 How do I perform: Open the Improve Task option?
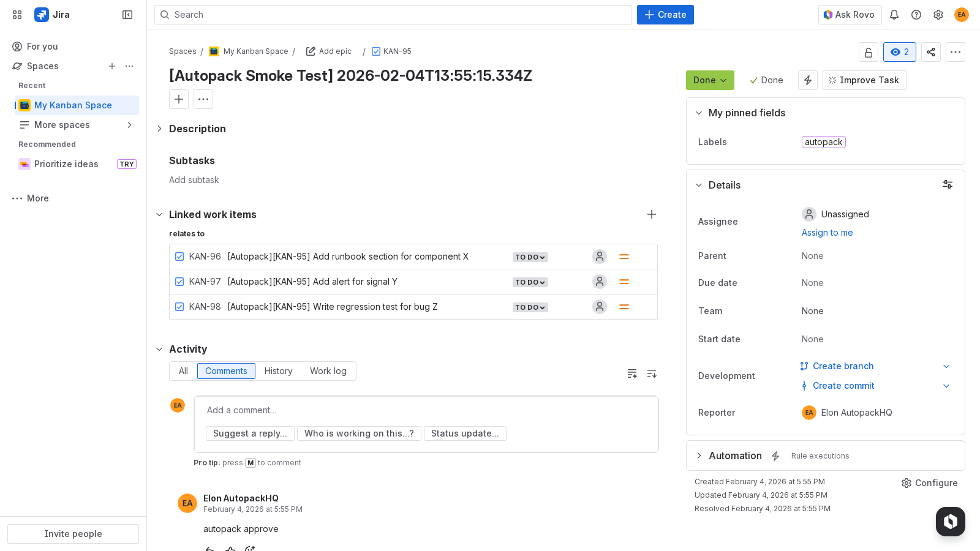point(864,80)
